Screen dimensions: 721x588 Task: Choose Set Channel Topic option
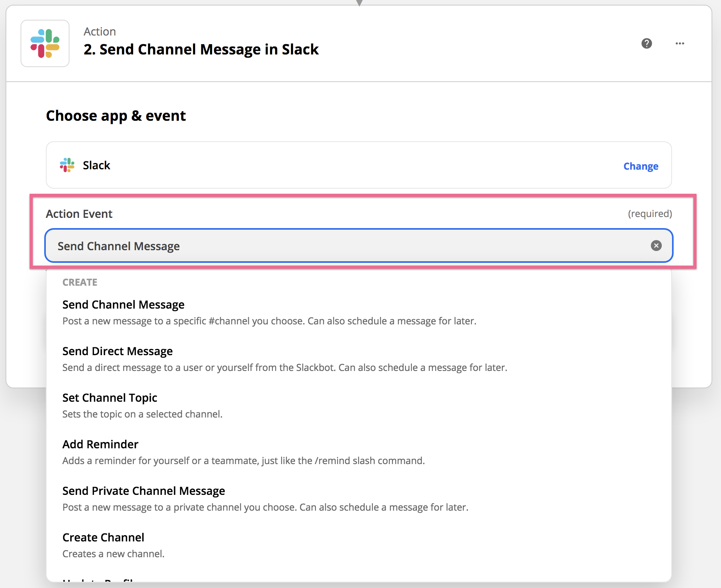click(x=359, y=405)
